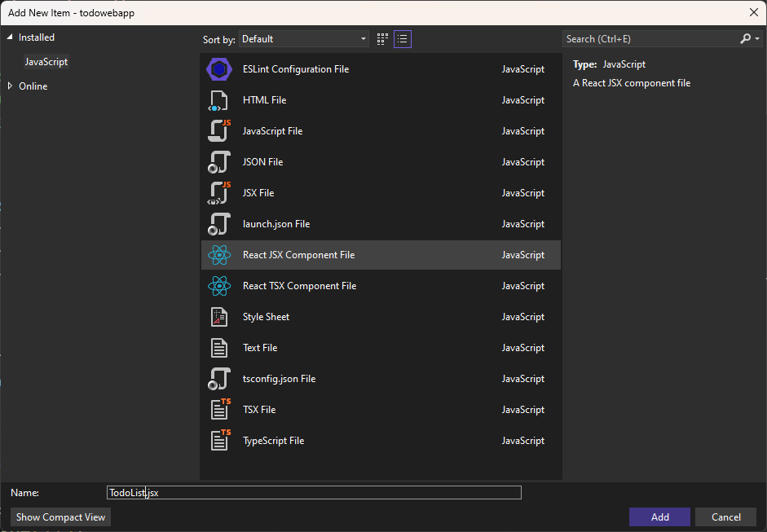This screenshot has width=767, height=532.
Task: Switch to medium icons list view
Action: 402,38
